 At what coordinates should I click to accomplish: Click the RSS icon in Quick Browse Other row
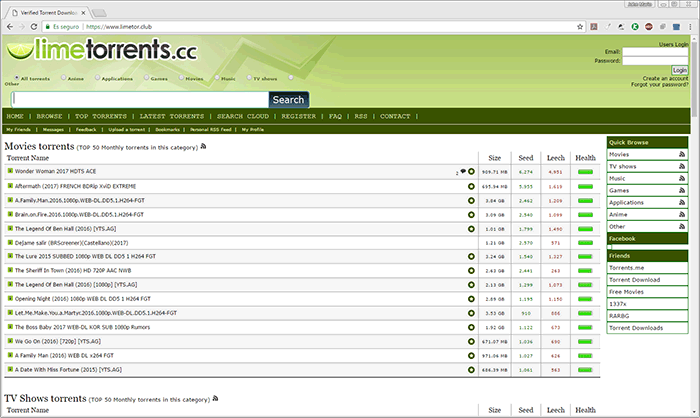tap(682, 226)
